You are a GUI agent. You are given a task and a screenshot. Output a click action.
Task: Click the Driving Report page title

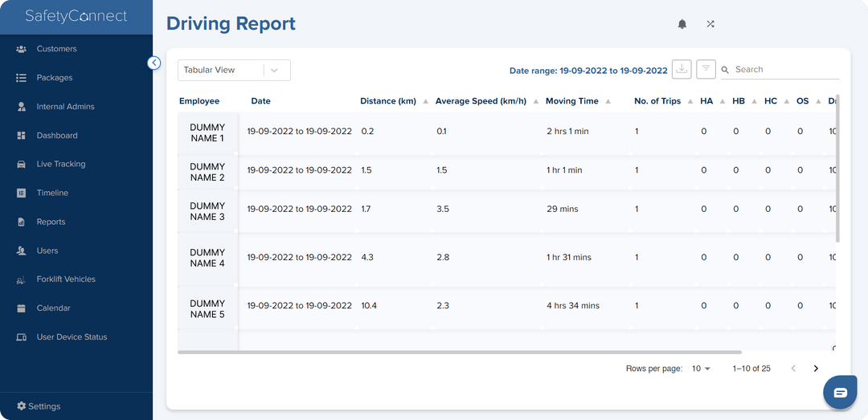[231, 24]
